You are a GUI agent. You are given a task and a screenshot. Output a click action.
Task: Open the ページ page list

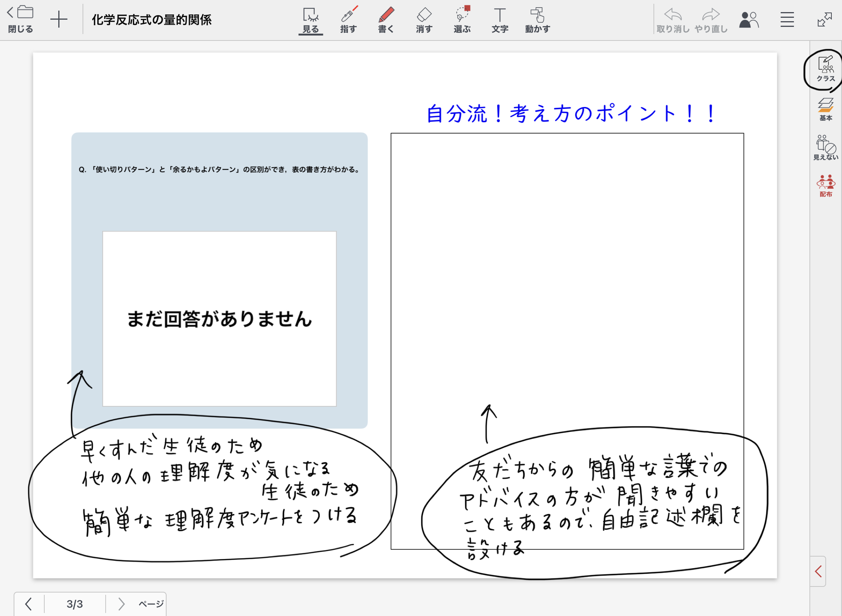coord(151,604)
